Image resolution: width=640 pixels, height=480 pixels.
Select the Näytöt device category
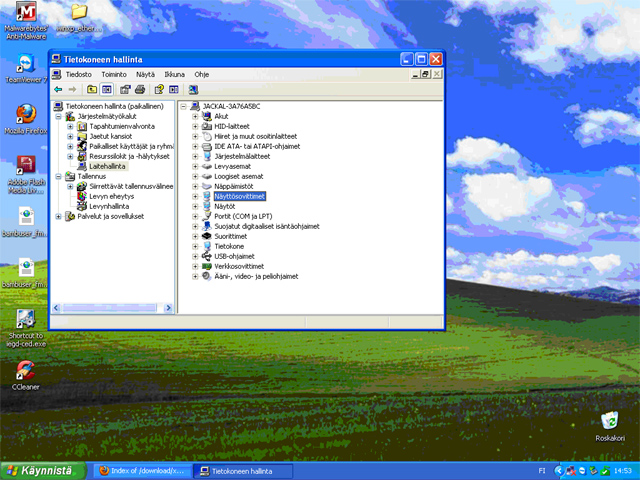(224, 207)
